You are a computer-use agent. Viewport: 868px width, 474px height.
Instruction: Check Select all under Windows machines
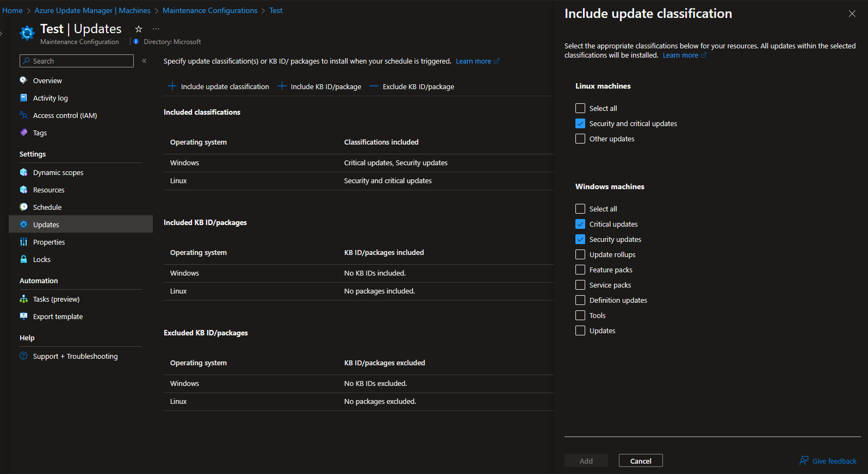(x=580, y=209)
